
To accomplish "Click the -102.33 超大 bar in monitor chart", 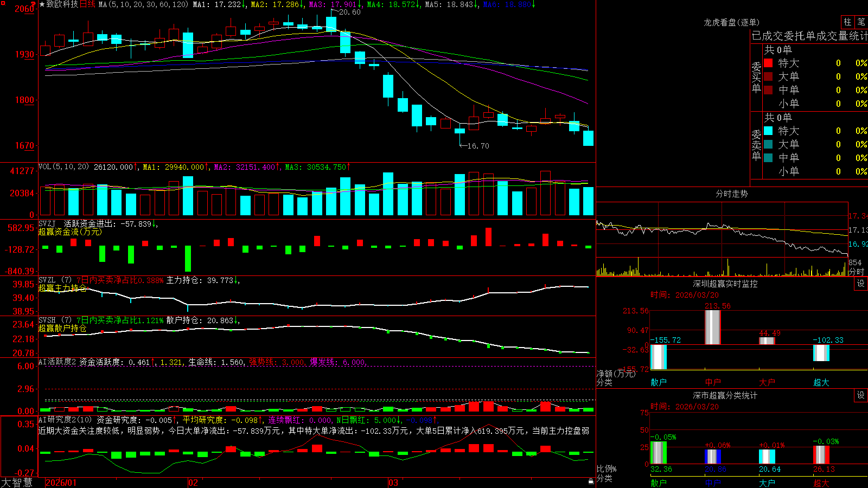I will 821,353.
